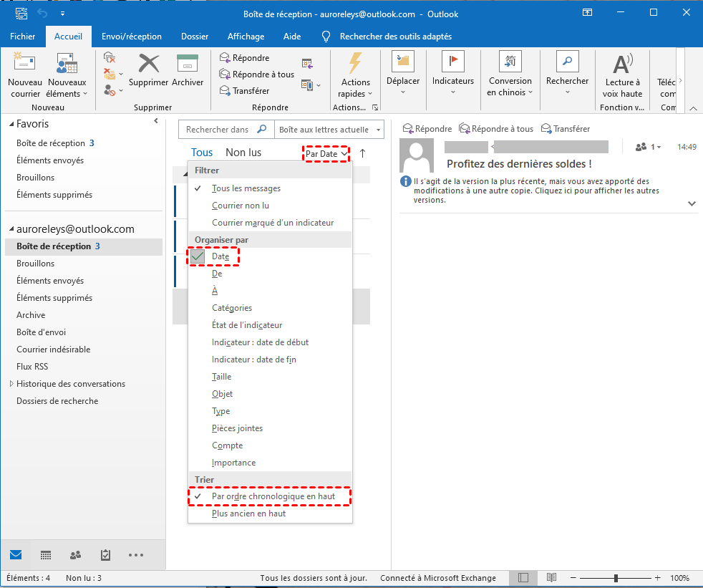
Task: Open the contacts people icon
Action: coord(75,555)
